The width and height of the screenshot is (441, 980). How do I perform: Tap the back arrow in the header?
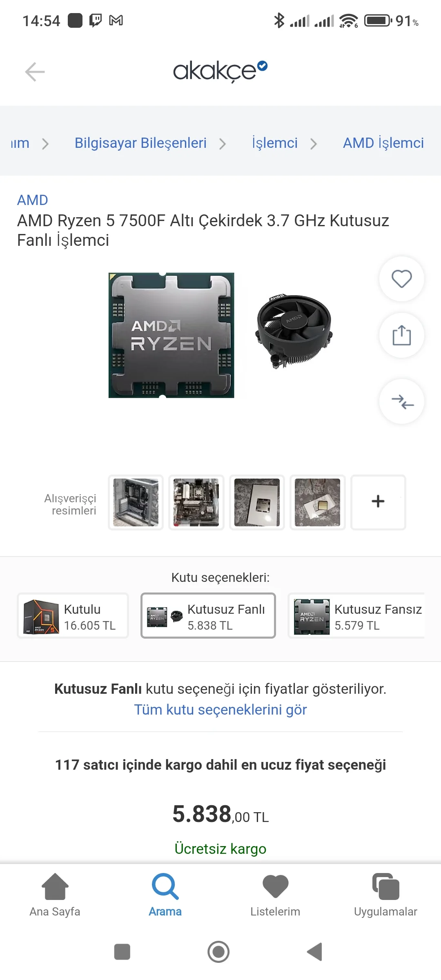(35, 72)
